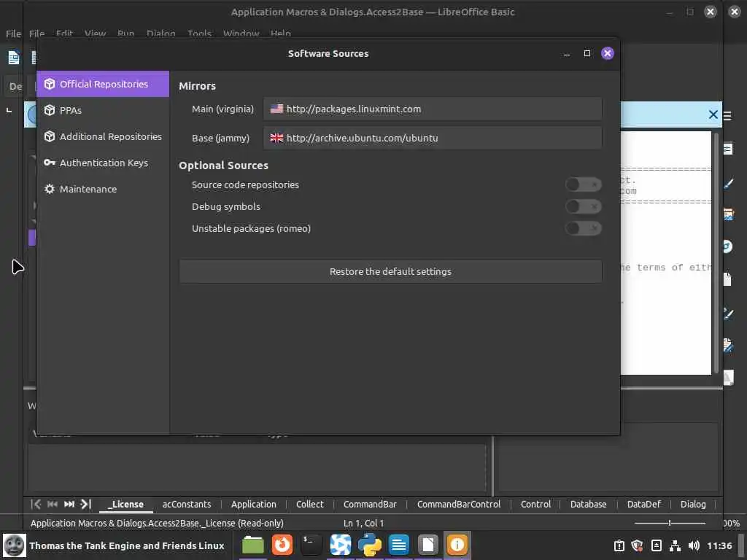Switch to CommandBar module tab
The height and width of the screenshot is (560, 747).
tap(370, 504)
